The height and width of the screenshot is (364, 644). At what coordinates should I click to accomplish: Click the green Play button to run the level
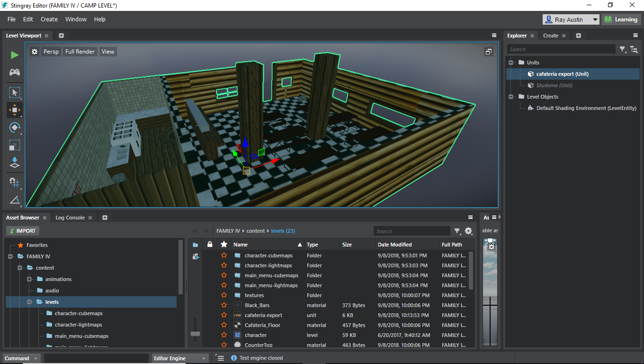click(x=14, y=55)
